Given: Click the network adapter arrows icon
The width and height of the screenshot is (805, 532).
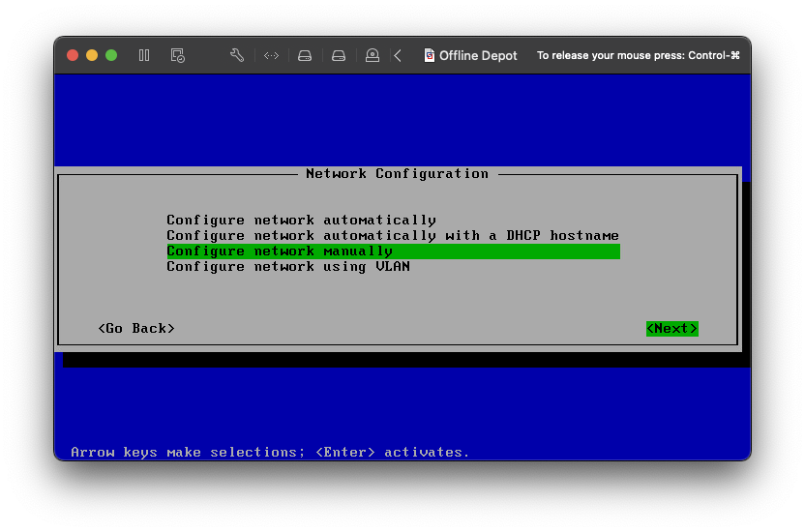Looking at the screenshot, I should (271, 55).
